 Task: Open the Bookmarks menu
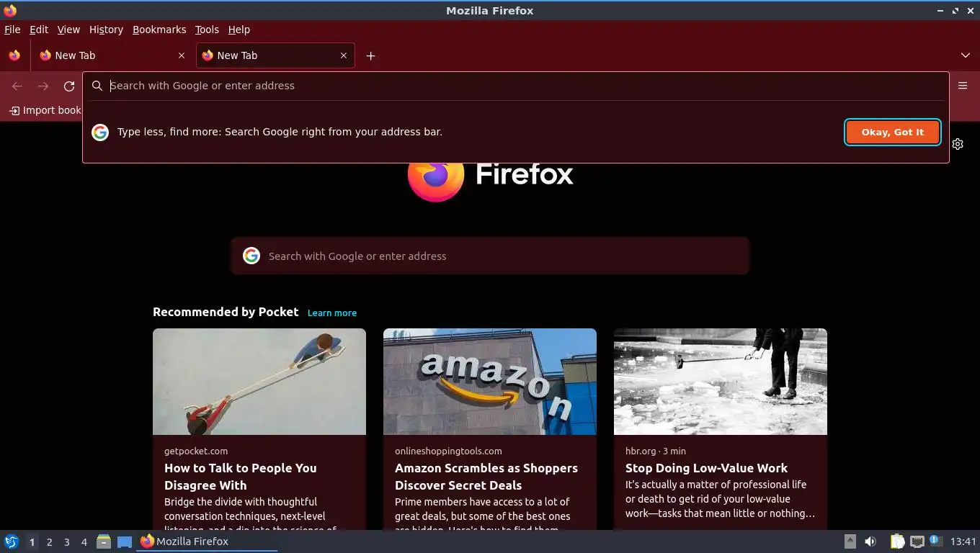point(159,30)
